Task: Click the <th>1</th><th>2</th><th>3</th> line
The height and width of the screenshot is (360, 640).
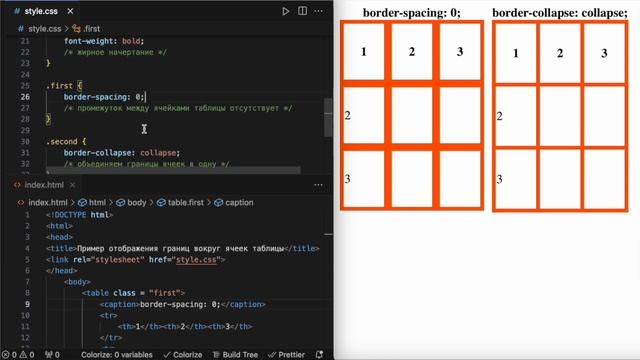Action: (185, 327)
